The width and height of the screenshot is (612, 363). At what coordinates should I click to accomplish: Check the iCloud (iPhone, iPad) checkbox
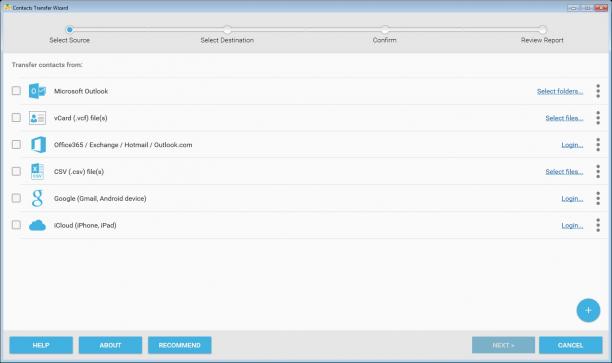click(16, 225)
